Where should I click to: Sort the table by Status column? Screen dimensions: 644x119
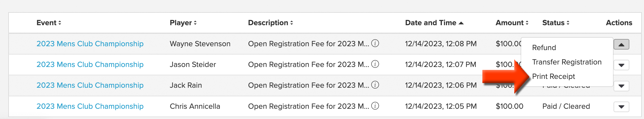point(556,23)
